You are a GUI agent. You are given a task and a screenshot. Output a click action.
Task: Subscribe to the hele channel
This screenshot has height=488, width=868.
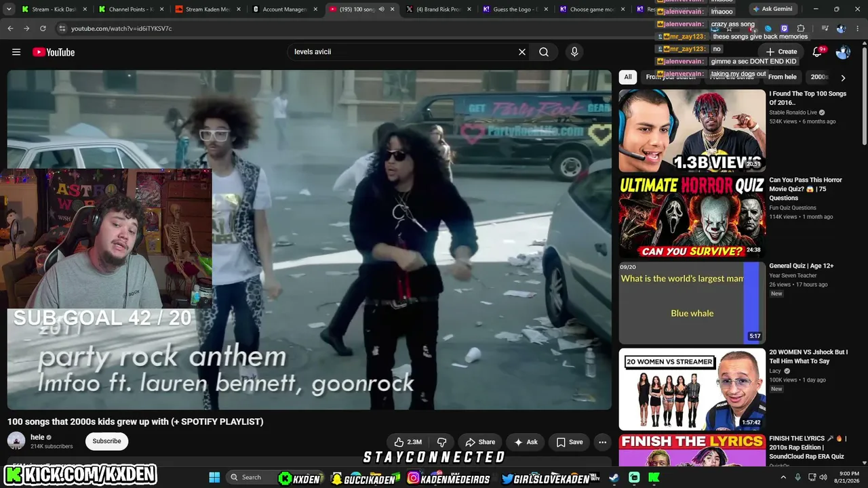(x=106, y=441)
